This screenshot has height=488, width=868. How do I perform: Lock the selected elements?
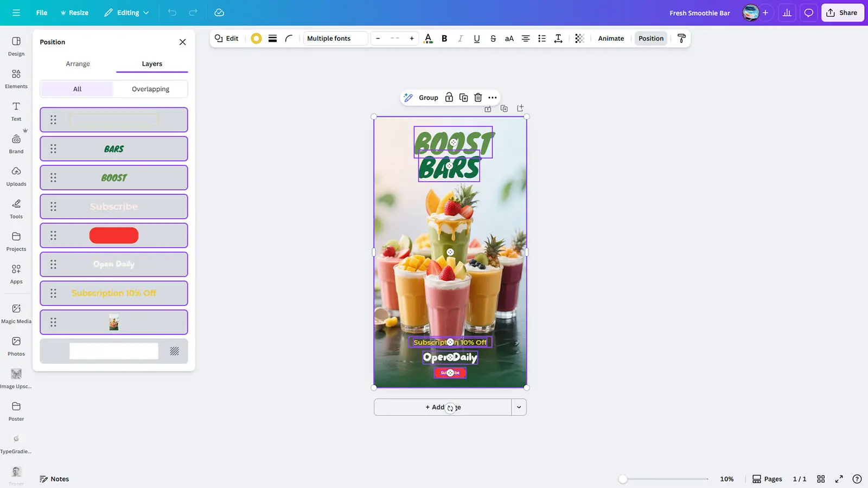click(x=449, y=98)
